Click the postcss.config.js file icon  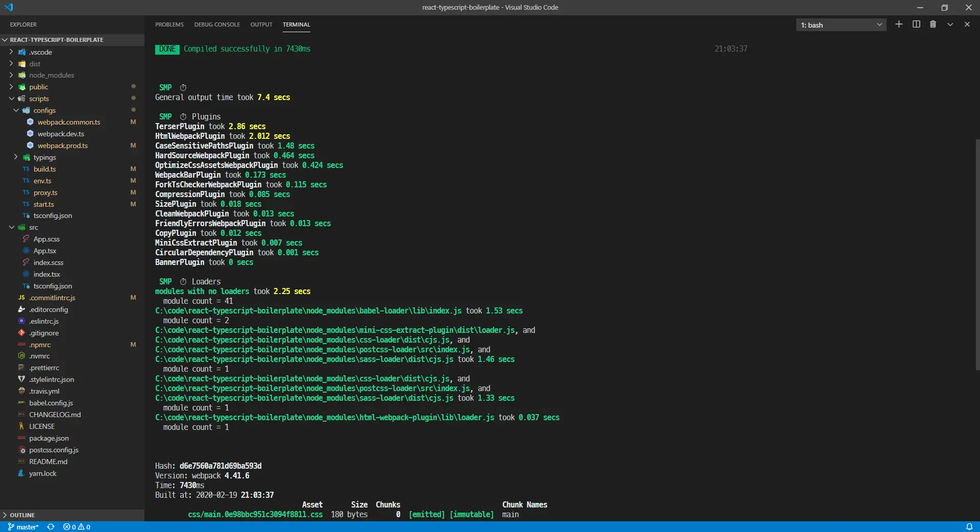21,450
